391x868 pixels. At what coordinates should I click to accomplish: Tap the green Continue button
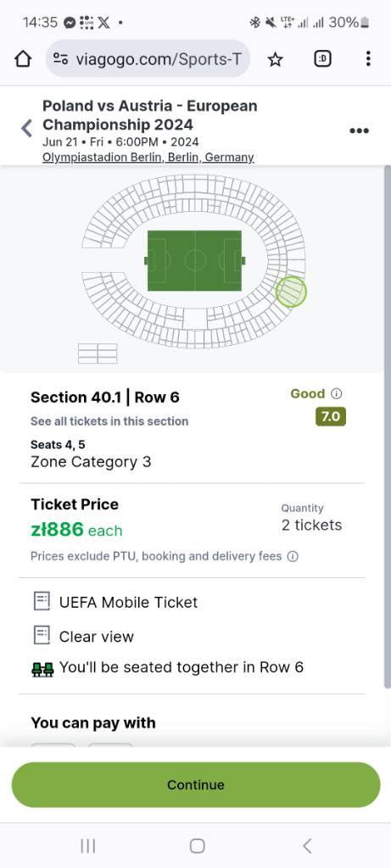click(195, 784)
